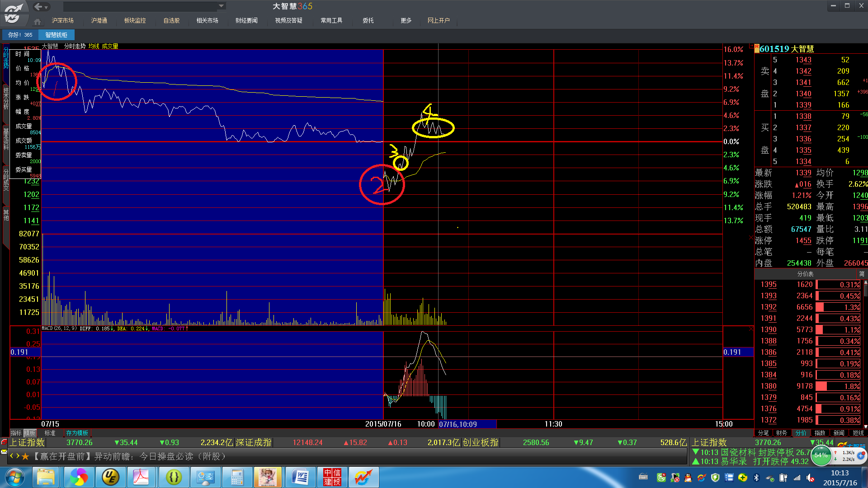Click the previous news arrow in ticker
868x488 pixels.
pyautogui.click(x=12, y=456)
